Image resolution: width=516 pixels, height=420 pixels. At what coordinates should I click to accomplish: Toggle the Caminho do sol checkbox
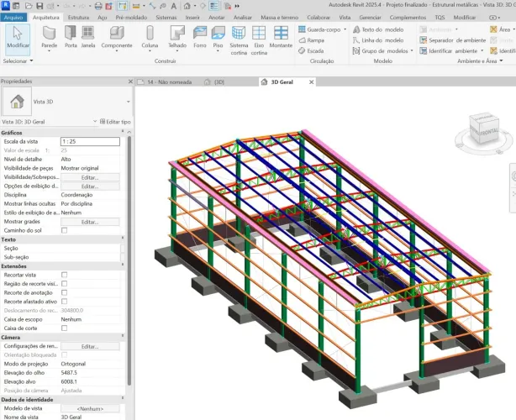coord(65,230)
